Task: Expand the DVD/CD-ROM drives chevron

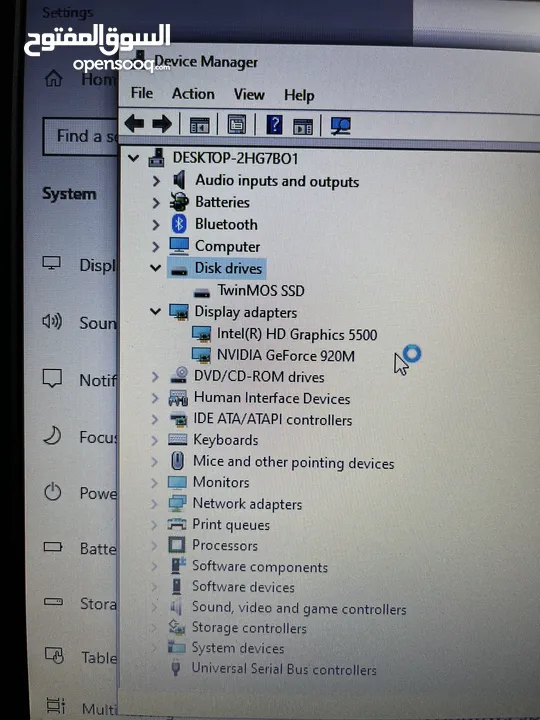Action: point(155,377)
